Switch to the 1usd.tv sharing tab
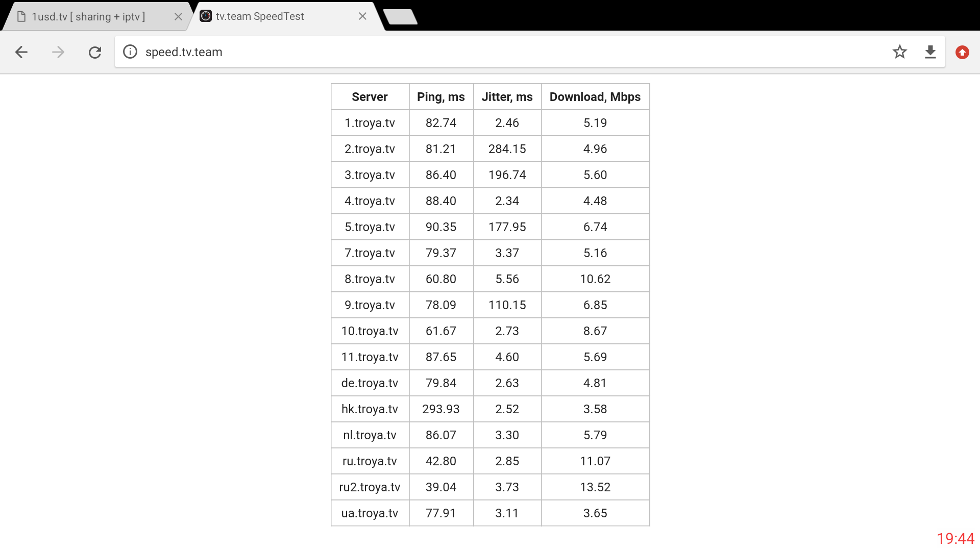980x551 pixels. coord(88,17)
